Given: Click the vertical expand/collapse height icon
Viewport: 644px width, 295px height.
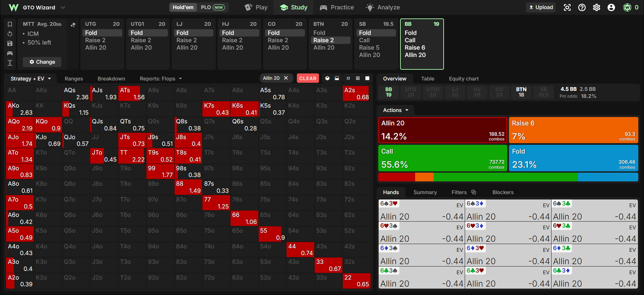Looking at the screenshot, I should point(10,63).
